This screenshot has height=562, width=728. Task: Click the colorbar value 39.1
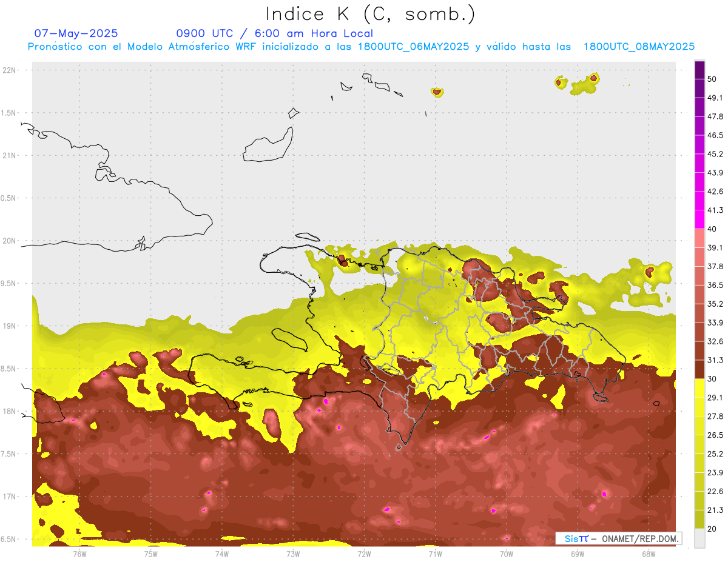click(715, 248)
